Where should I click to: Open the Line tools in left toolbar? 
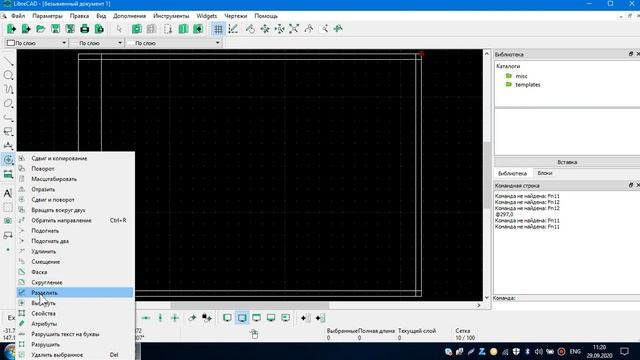[8, 61]
